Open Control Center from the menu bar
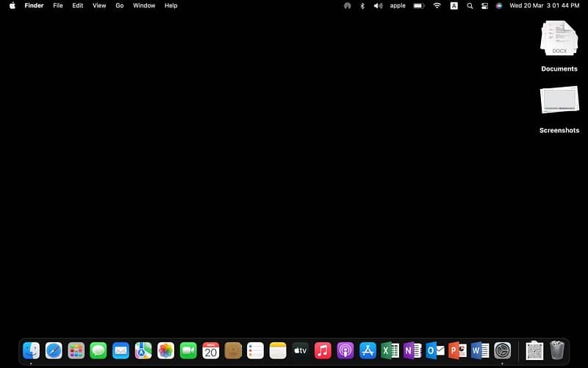Screen dimensions: 588x368 [x=484, y=6]
